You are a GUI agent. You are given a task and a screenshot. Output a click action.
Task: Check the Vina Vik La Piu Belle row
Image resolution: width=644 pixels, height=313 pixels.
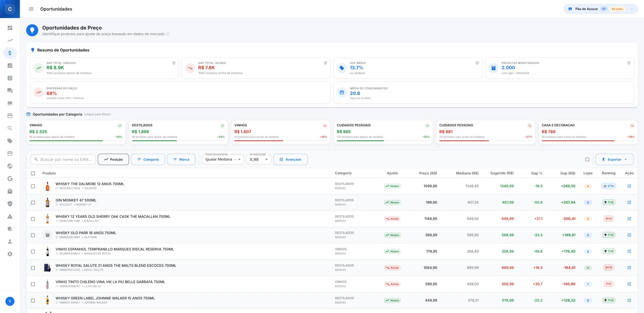(x=33, y=284)
